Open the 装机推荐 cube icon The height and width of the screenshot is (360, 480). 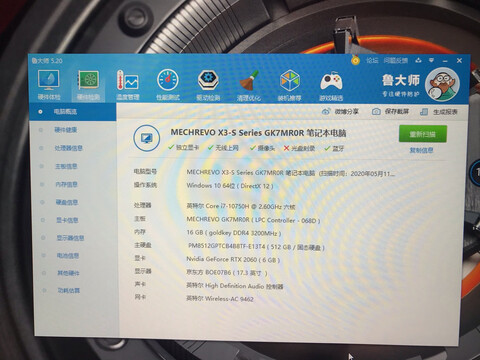coord(289,85)
